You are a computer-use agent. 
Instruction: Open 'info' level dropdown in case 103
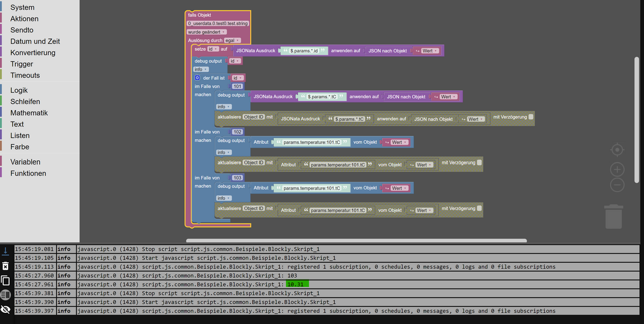(224, 198)
